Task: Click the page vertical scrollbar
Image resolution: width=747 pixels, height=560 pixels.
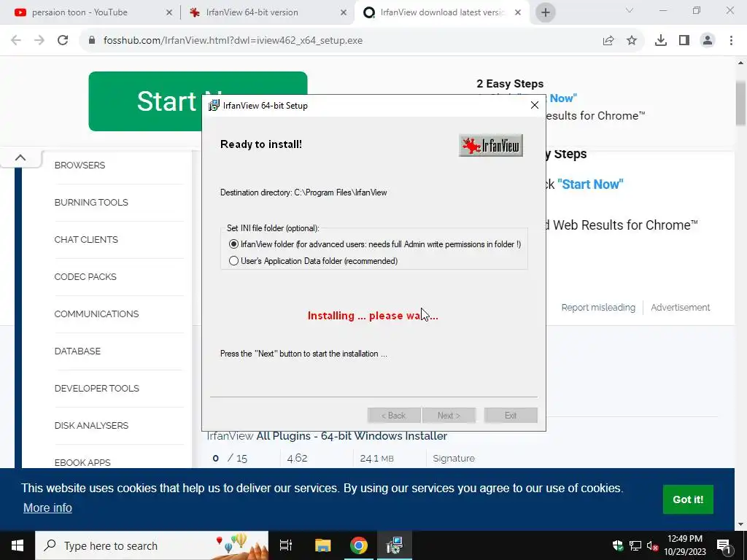Action: tap(741, 105)
